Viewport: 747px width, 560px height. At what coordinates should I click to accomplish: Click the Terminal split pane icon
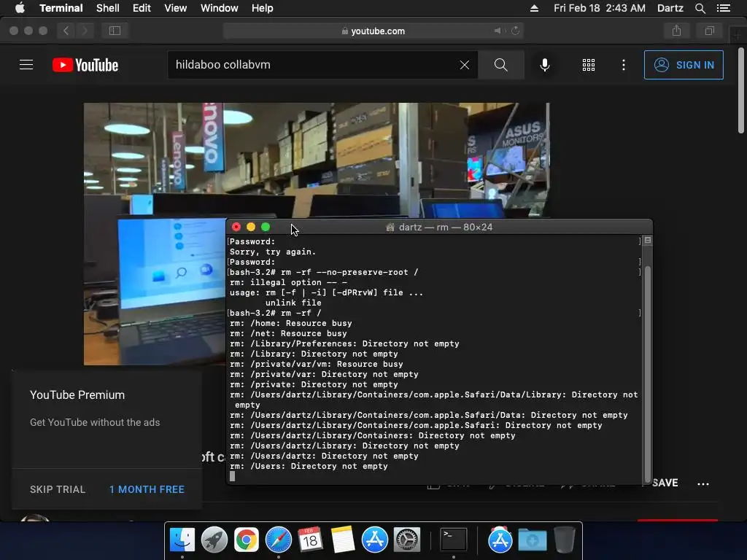[648, 241]
